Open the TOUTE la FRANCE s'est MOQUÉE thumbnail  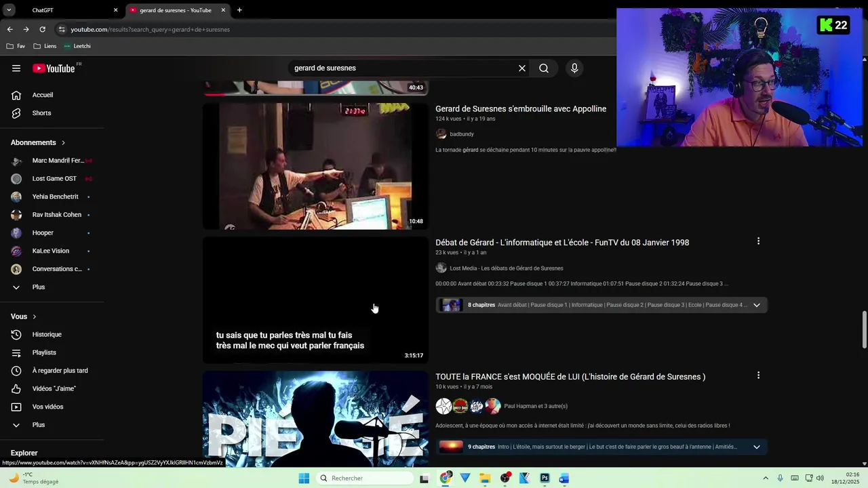[x=315, y=419]
